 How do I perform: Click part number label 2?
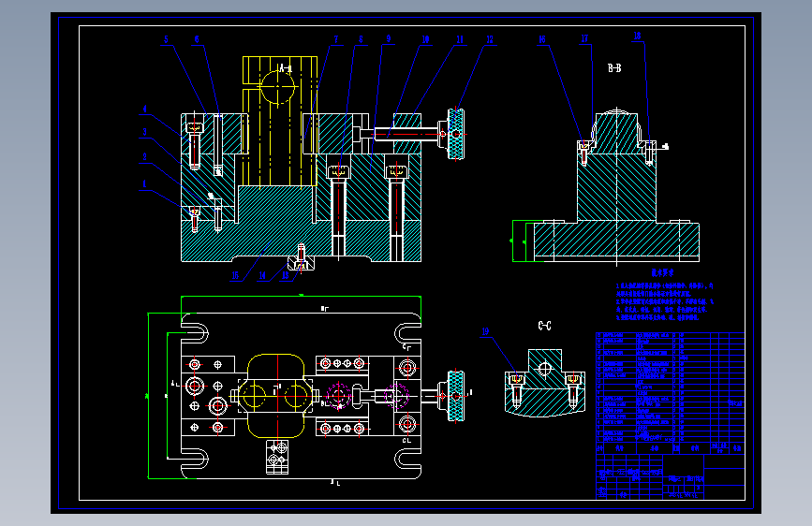pyautogui.click(x=144, y=157)
